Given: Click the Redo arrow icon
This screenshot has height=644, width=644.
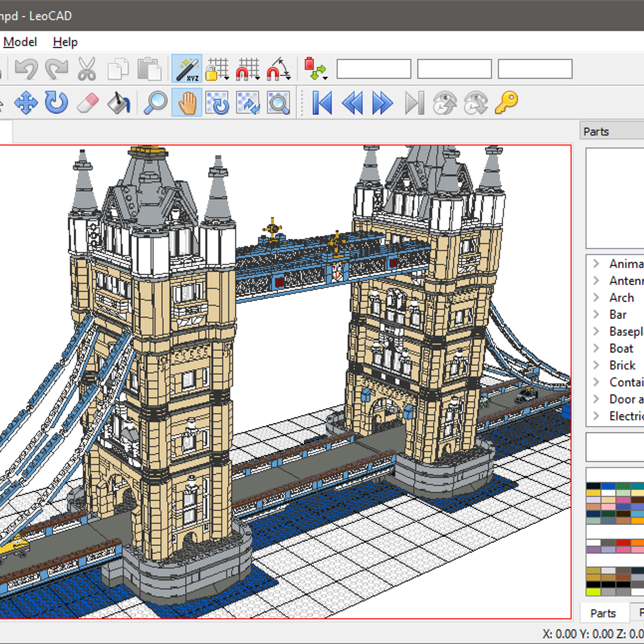Looking at the screenshot, I should tap(56, 69).
